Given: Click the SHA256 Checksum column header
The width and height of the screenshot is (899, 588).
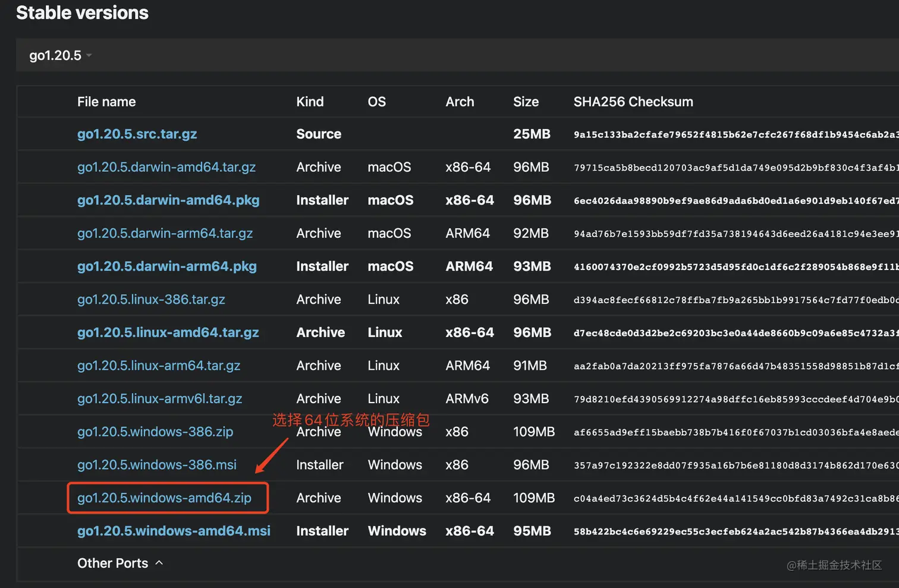Looking at the screenshot, I should tap(633, 102).
